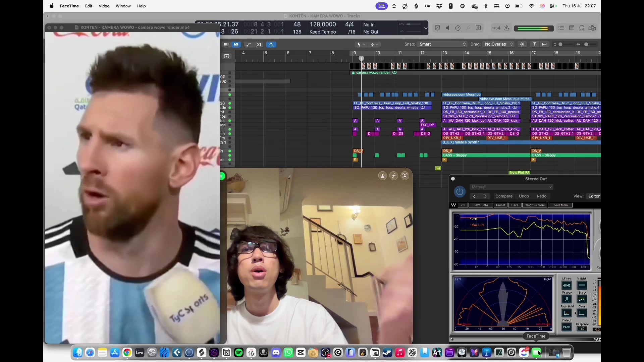Toggle the plugin power bypass button
The height and width of the screenshot is (362, 644).
(460, 192)
